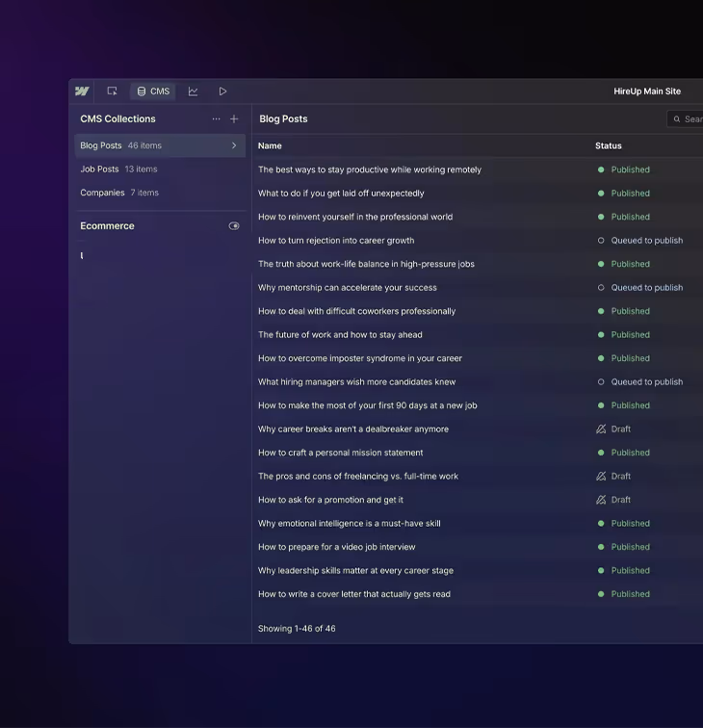The height and width of the screenshot is (728, 703).
Task: Select the Blog Posts collection
Action: pyautogui.click(x=160, y=145)
